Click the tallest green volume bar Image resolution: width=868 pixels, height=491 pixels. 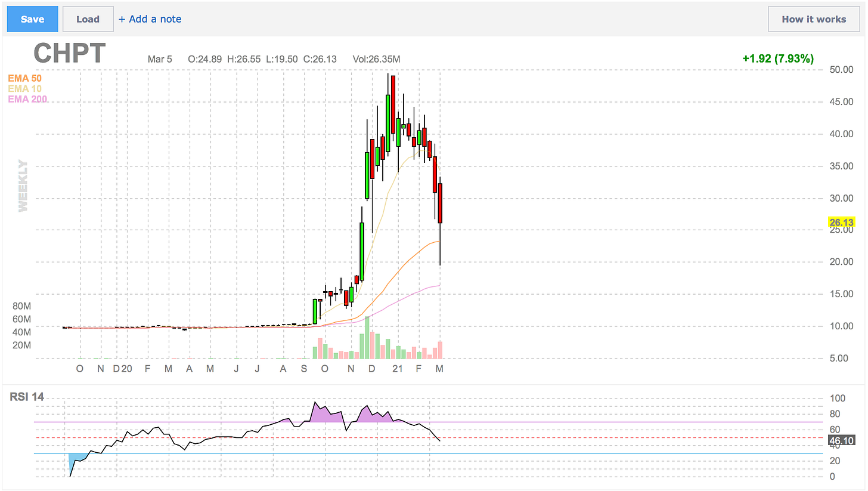pos(367,337)
